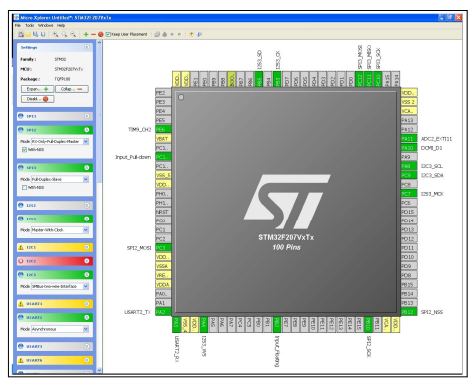The height and width of the screenshot is (384, 476).
Task: Click the grey icon before the blue back arrow
Action: 164,34
